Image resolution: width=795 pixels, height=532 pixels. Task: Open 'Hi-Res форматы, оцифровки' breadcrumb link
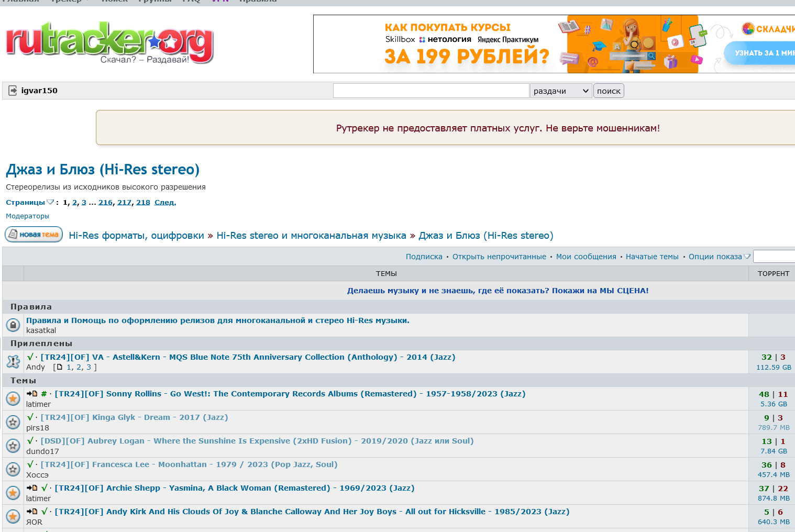(137, 236)
